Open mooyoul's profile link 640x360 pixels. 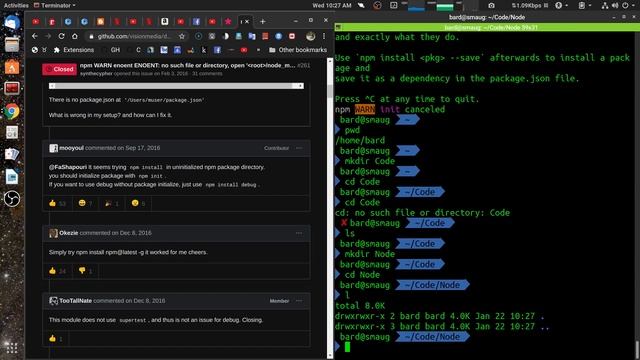tap(71, 148)
